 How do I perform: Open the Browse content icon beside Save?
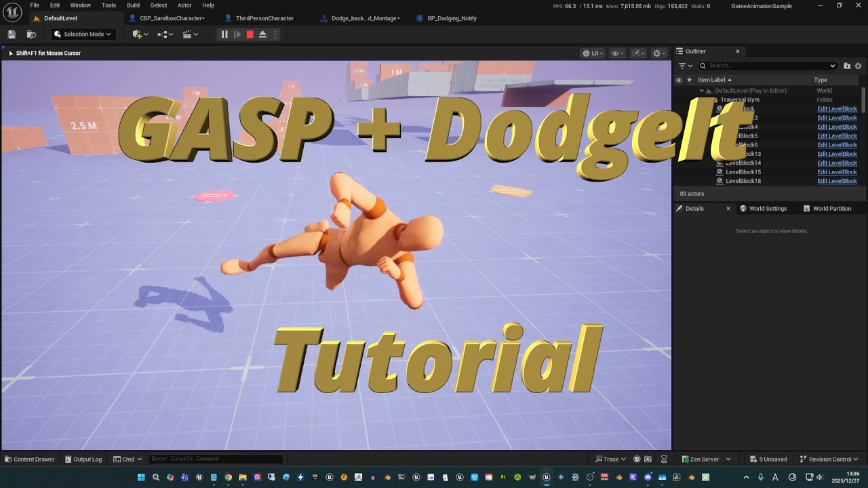click(x=31, y=35)
